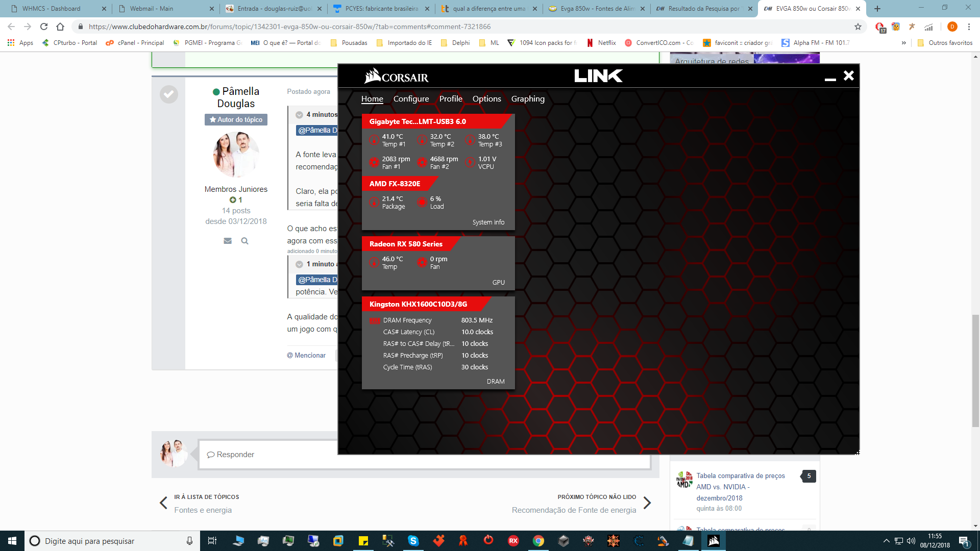Viewport: 980px width, 551px height.
Task: Reload the page in Chrome
Action: coord(44,27)
